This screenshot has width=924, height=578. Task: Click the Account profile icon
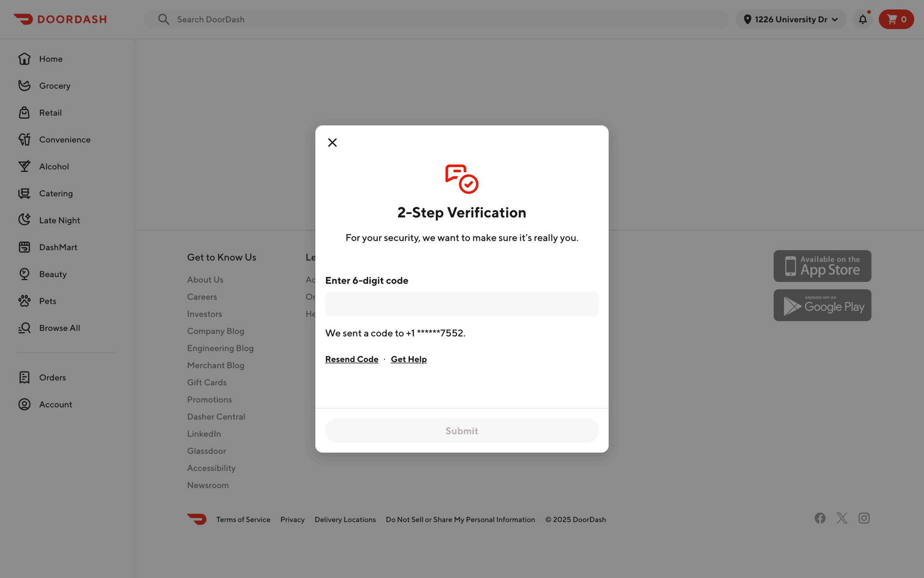click(x=25, y=405)
